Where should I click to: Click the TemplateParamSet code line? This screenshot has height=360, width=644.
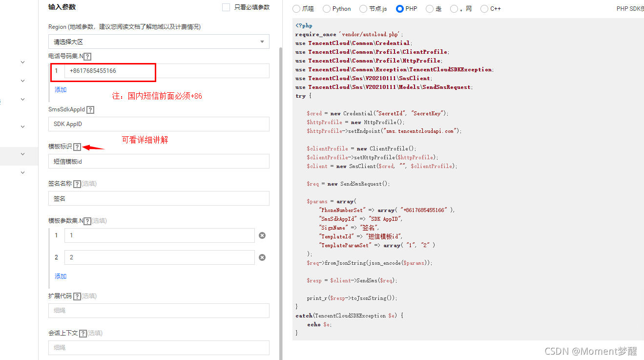coord(376,245)
